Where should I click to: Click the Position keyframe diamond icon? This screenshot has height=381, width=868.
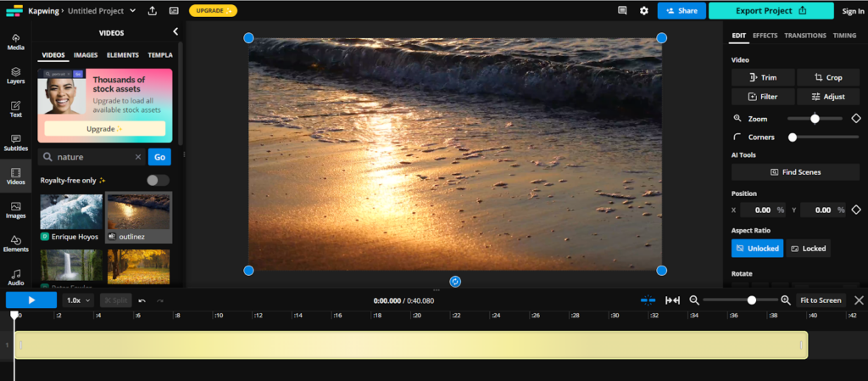(856, 210)
